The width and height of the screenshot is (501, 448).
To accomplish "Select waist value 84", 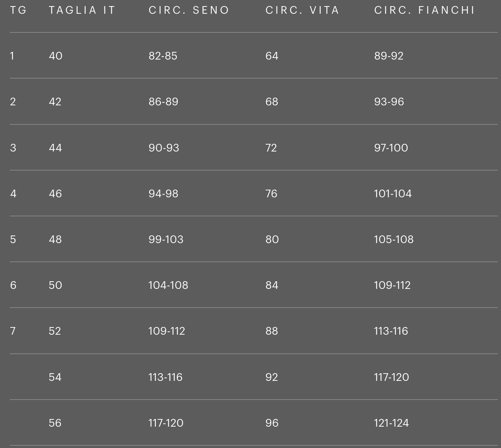I will 272,285.
